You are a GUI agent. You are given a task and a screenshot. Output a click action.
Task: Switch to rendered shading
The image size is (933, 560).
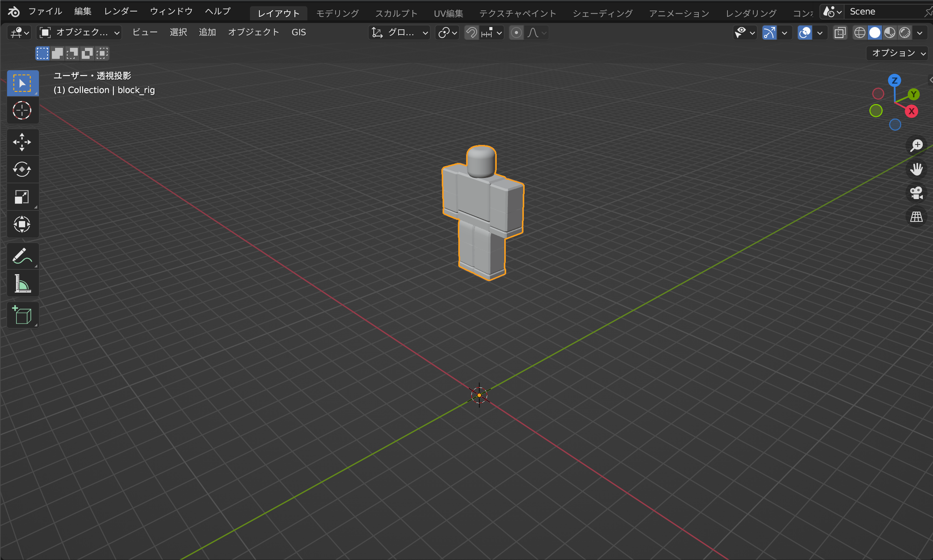click(x=905, y=33)
